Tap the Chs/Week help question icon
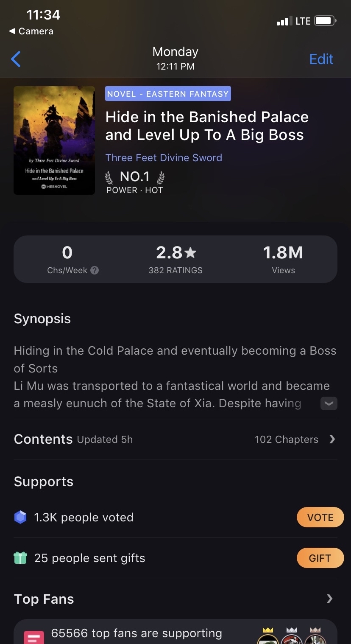The image size is (351, 644). 95,270
